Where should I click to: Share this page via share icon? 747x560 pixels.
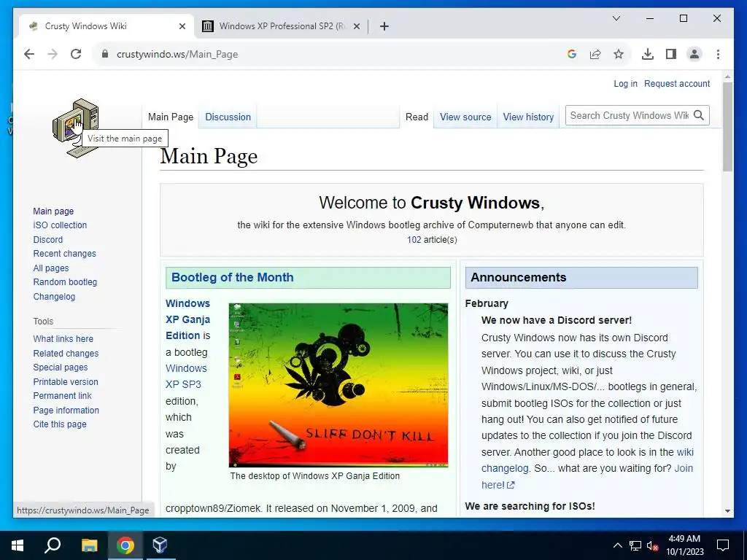click(x=595, y=54)
